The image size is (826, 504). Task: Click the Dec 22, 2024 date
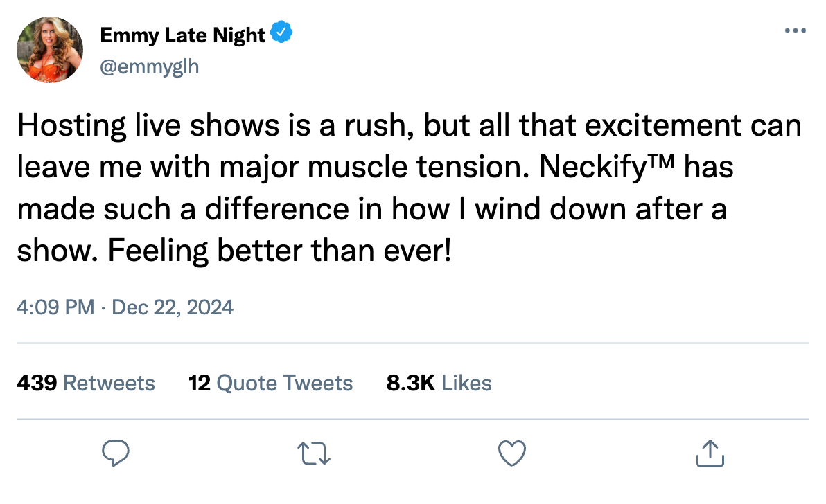(173, 307)
